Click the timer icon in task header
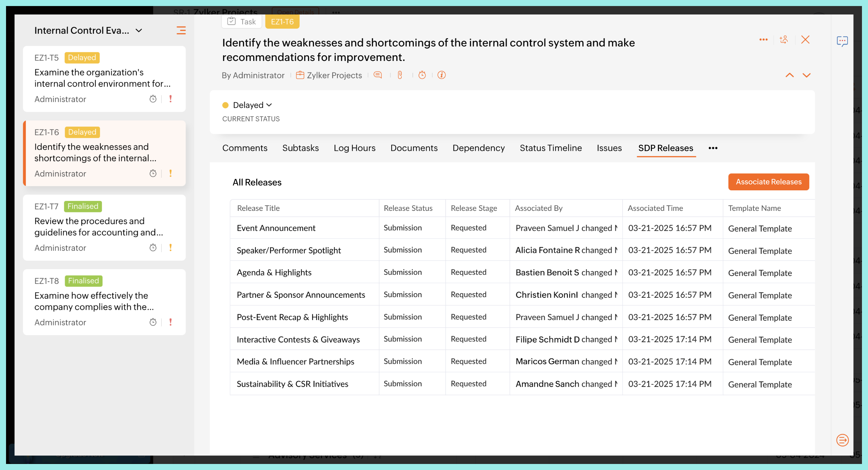 [422, 75]
